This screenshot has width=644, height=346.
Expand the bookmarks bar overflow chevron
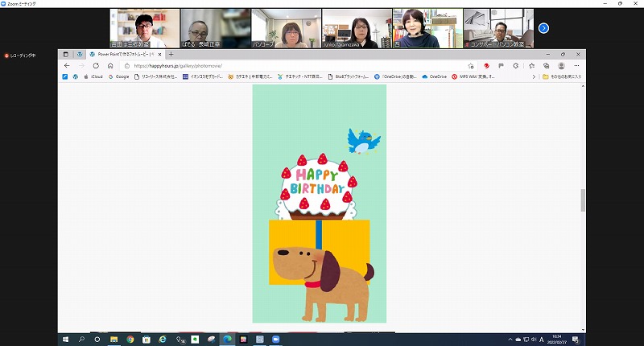[x=533, y=76]
